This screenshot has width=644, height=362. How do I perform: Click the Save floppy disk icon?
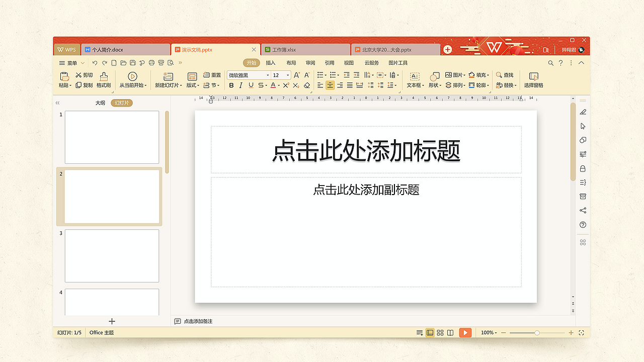pyautogui.click(x=132, y=63)
